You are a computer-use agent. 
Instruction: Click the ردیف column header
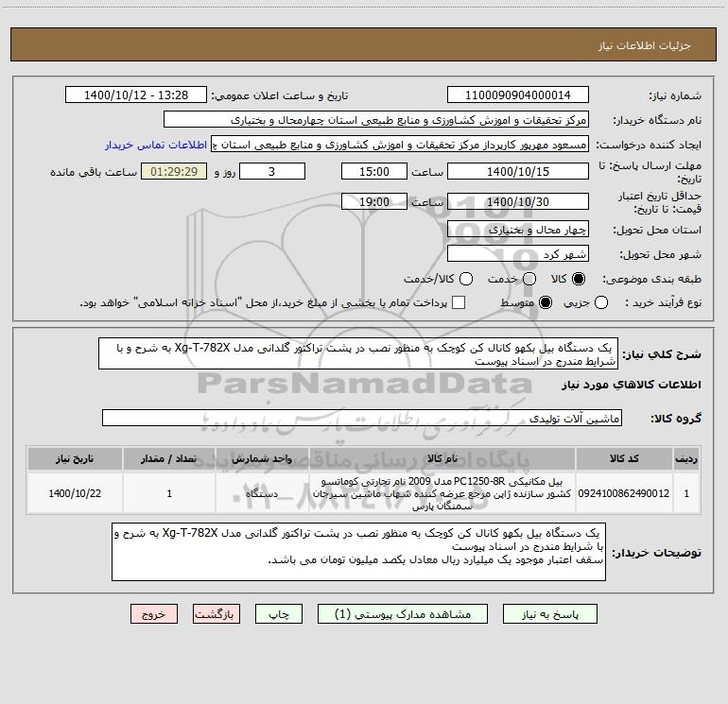point(686,458)
